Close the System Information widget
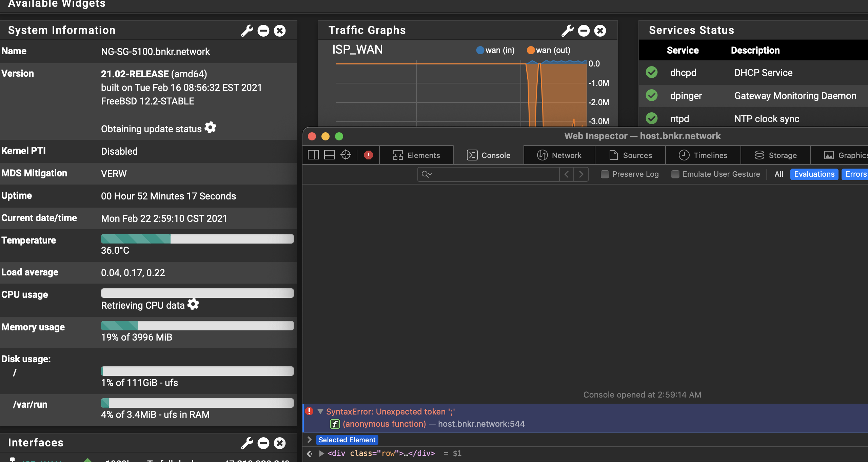Viewport: 868px width, 462px height. point(280,31)
